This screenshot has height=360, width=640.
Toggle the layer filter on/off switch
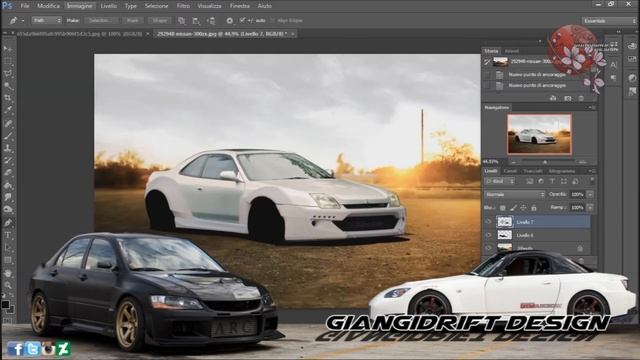pyautogui.click(x=592, y=181)
